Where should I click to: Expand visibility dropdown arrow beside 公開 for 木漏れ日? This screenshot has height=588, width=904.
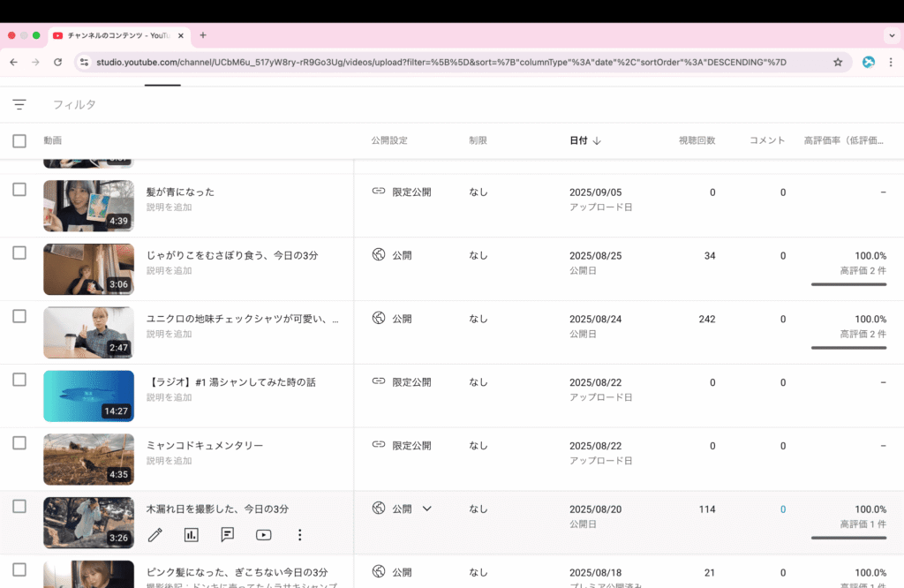(x=427, y=509)
